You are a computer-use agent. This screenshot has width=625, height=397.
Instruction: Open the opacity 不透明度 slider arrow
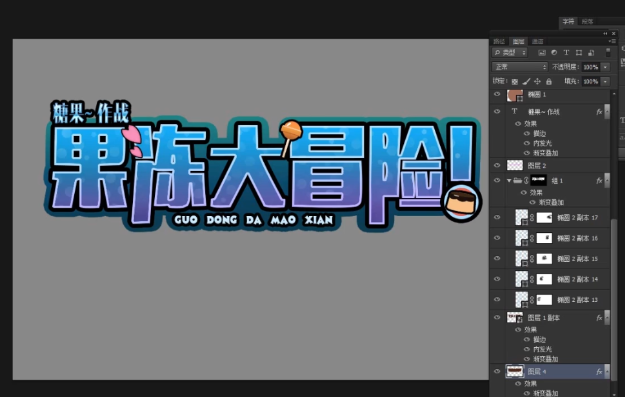pyautogui.click(x=605, y=67)
